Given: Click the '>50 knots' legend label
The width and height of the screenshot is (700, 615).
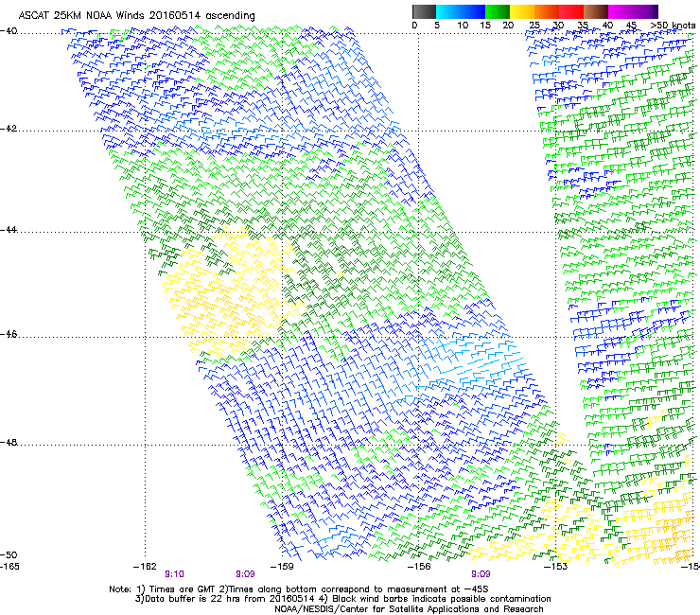Looking at the screenshot, I should [x=674, y=26].
